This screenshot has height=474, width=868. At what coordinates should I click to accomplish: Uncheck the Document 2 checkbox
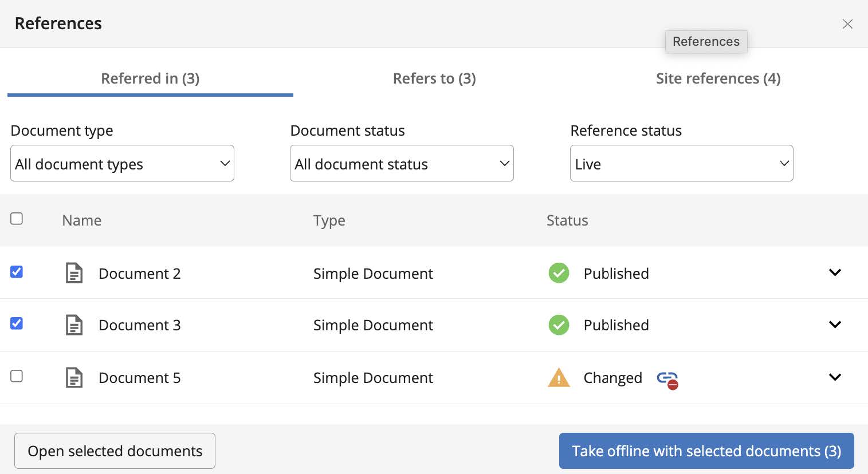pyautogui.click(x=17, y=272)
